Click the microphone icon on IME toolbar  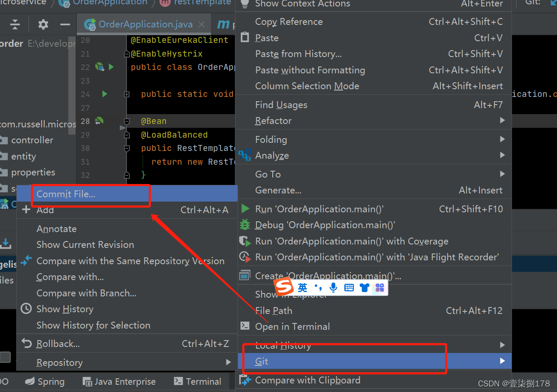pyautogui.click(x=333, y=287)
